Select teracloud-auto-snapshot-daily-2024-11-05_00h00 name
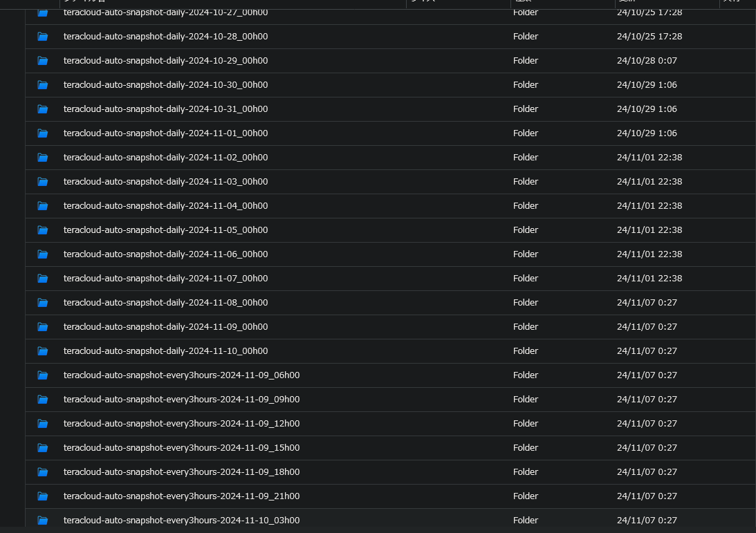Image resolution: width=756 pixels, height=533 pixels. click(x=165, y=230)
